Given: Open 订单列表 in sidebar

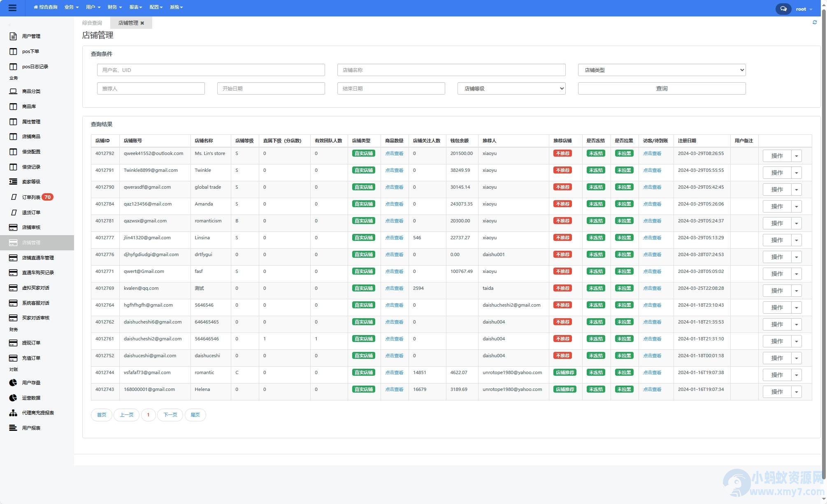Looking at the screenshot, I should point(31,197).
